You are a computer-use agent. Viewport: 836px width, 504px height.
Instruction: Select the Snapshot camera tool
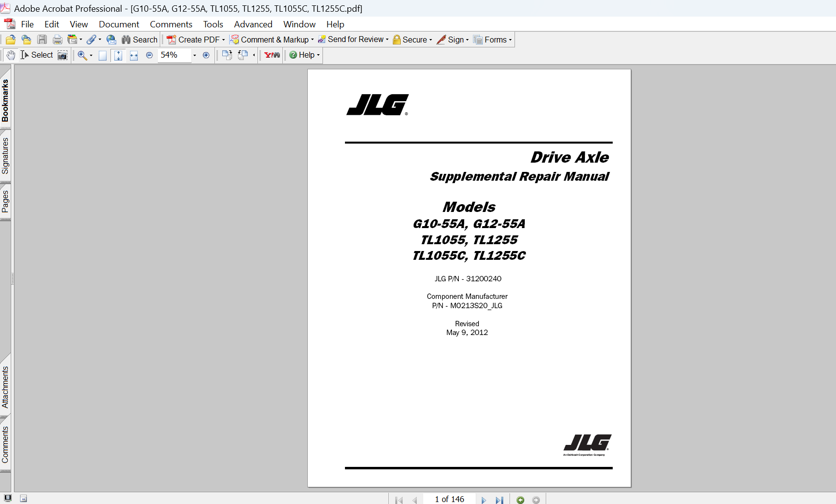[63, 55]
